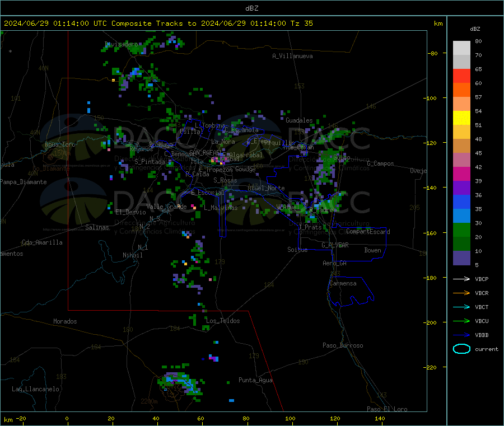This screenshot has width=504, height=426.
Task: Click the G_Campos map label
Action: 380,163
